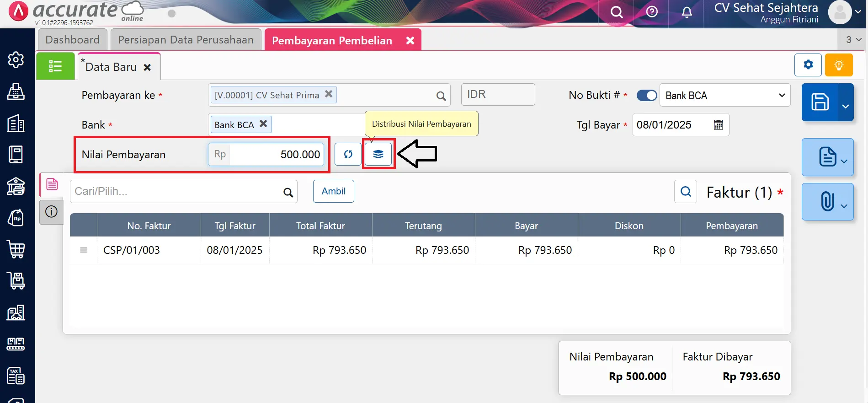The height and width of the screenshot is (403, 868).
Task: Select the info side tab
Action: tap(51, 212)
